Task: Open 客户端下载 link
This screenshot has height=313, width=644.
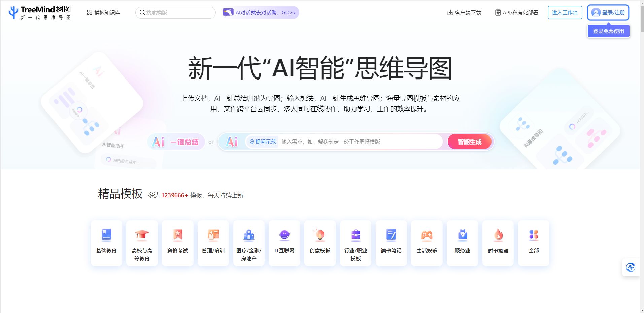Action: tap(464, 12)
